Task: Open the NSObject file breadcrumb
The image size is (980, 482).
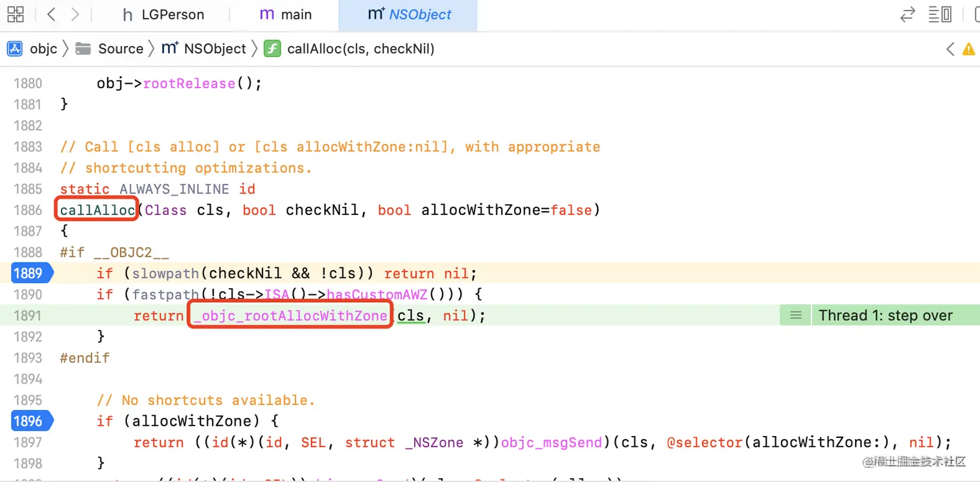Action: coord(204,49)
